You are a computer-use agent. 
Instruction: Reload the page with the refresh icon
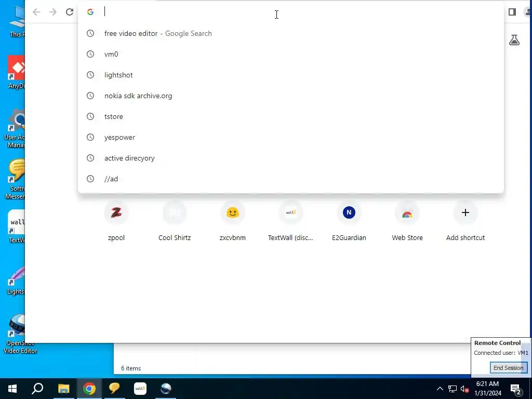point(70,12)
